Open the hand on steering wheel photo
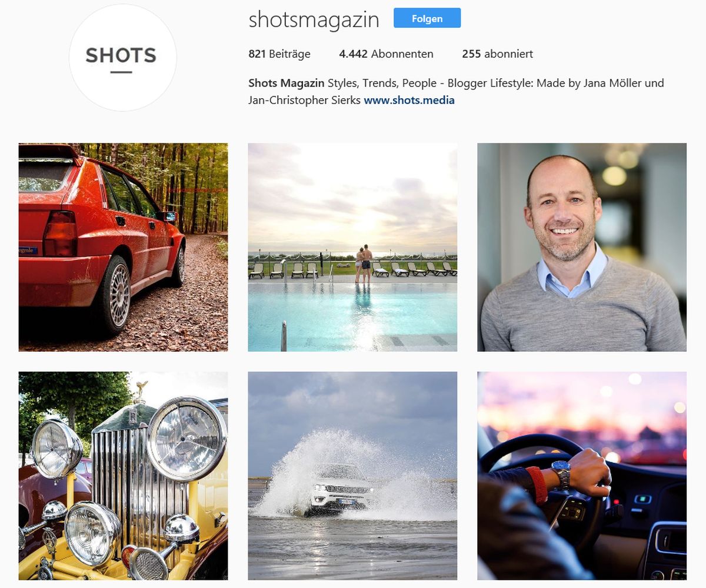 tap(582, 476)
